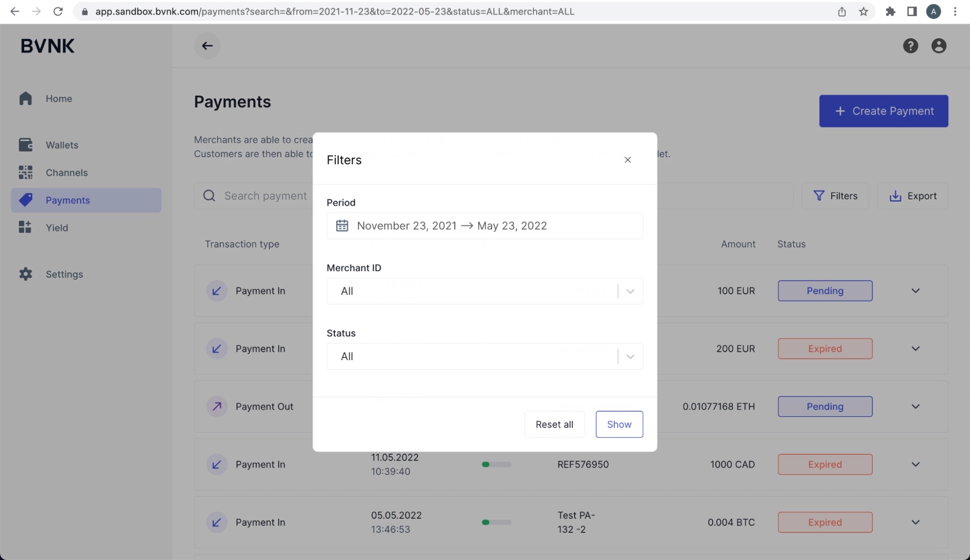Open the Status dropdown in Filters
Image resolution: width=970 pixels, height=560 pixels.
click(x=484, y=356)
